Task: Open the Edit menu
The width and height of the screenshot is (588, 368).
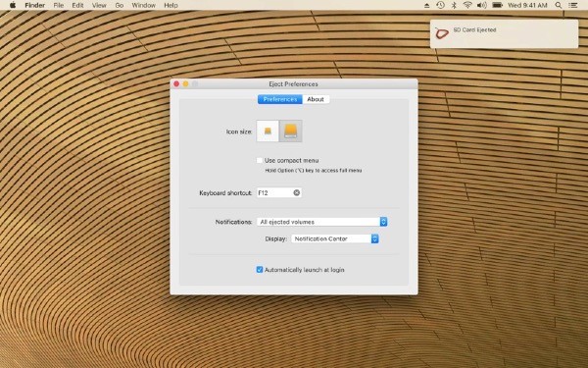Action: (77, 5)
